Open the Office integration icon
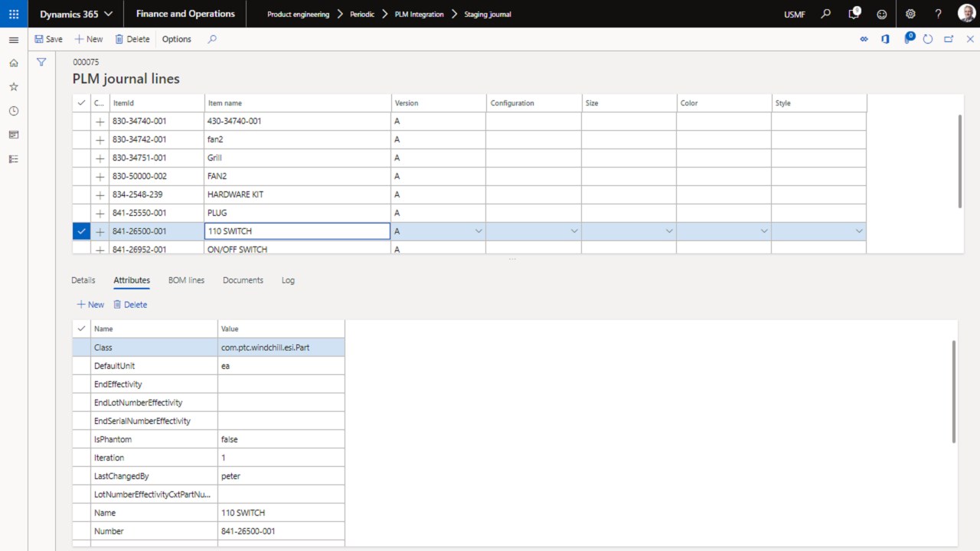This screenshot has height=551, width=980. tap(886, 39)
